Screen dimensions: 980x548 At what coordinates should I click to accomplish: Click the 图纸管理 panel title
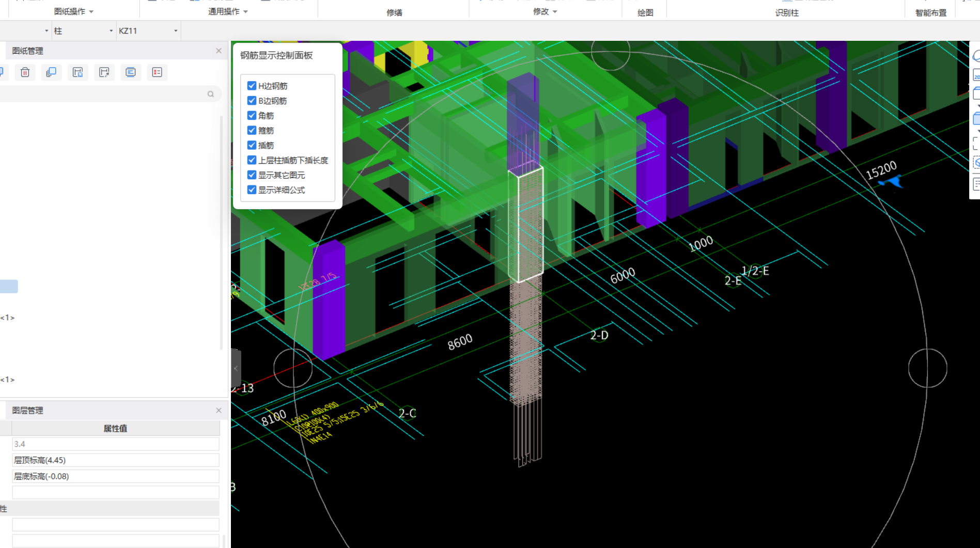coord(27,51)
